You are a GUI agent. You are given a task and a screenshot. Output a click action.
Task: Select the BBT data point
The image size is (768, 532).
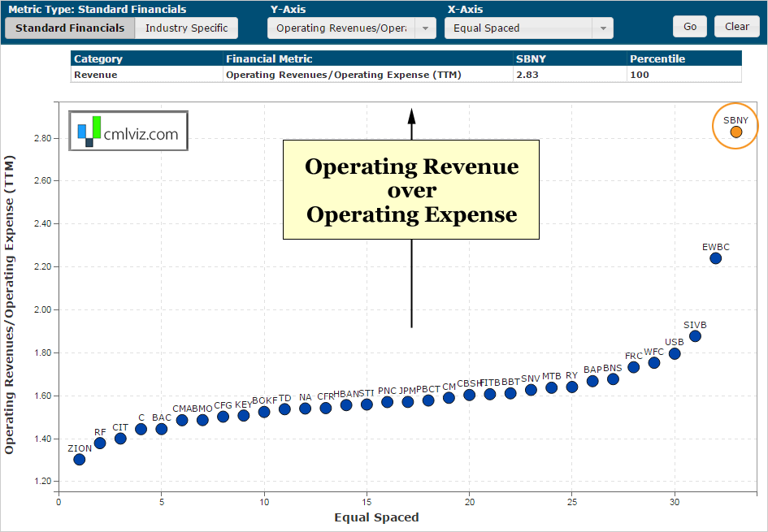[x=510, y=393]
